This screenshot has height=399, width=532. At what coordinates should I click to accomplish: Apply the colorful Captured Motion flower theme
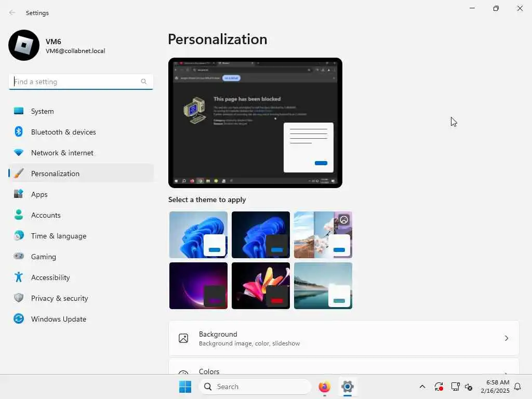tap(261, 286)
